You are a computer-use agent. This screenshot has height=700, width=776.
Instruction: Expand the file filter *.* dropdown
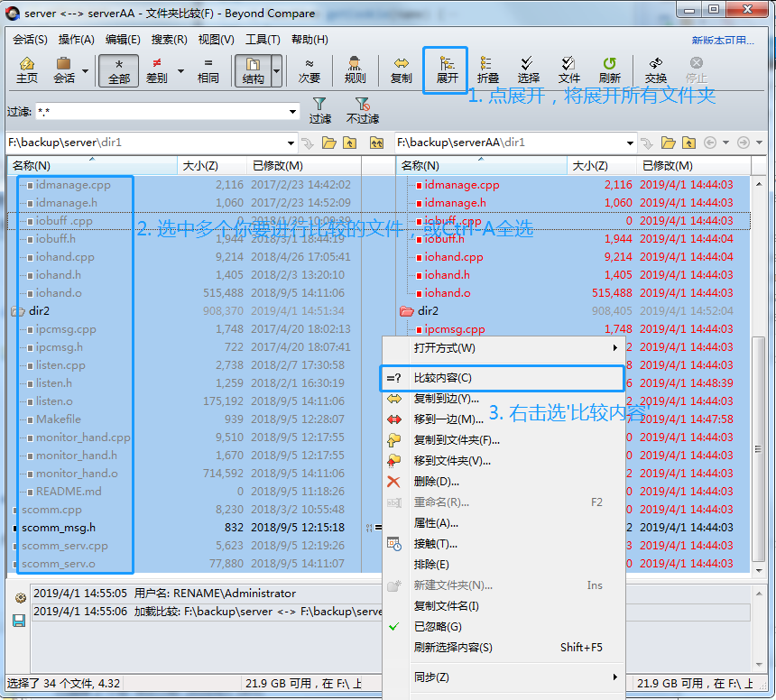coord(292,112)
